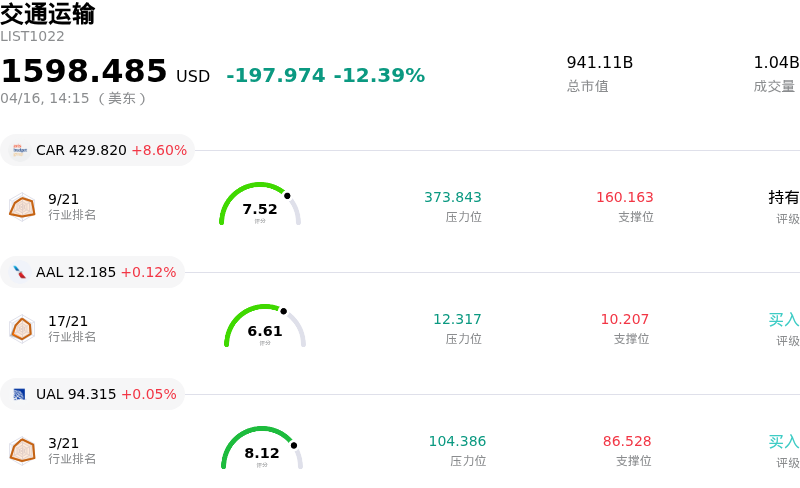
Task: Click the American Airlines AAL logo icon
Action: click(19, 272)
